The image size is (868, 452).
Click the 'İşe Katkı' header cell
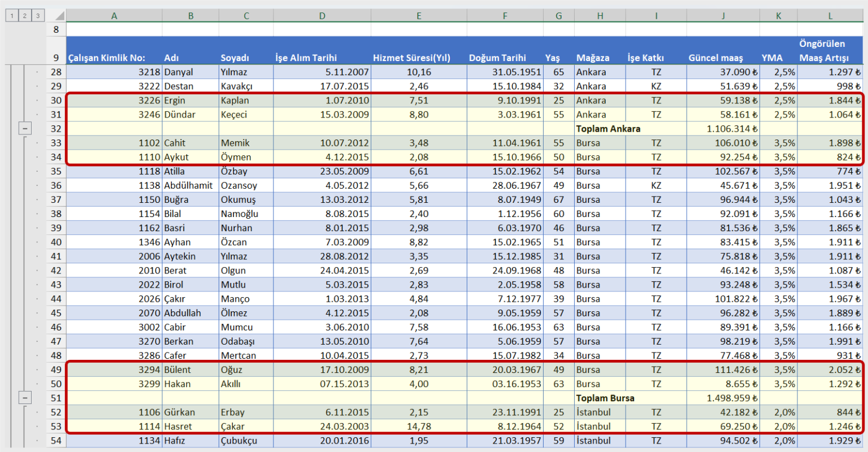pos(656,51)
